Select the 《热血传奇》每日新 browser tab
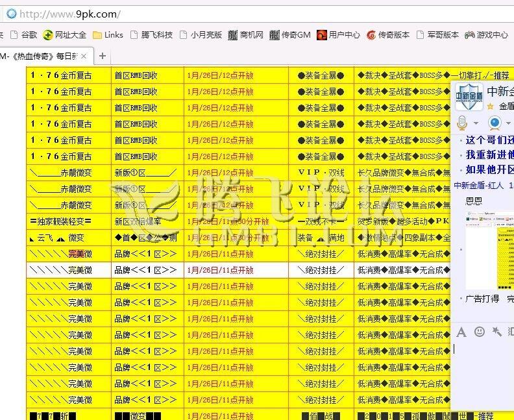The height and width of the screenshot is (420, 514). tap(40, 56)
